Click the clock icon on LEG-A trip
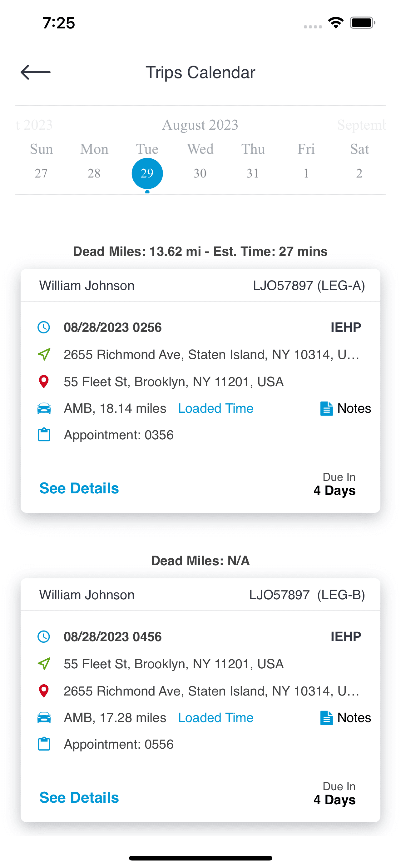Screen dimensions: 401x868 (44, 327)
